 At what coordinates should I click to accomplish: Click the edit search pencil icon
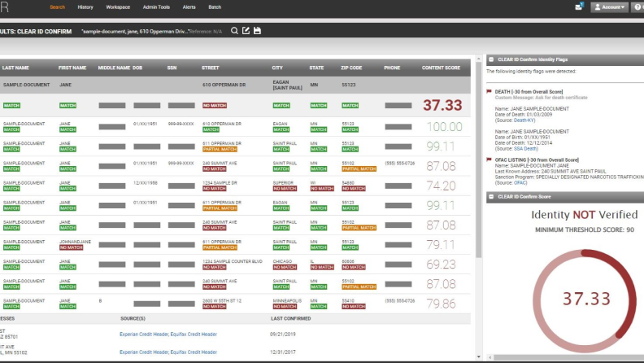246,31
